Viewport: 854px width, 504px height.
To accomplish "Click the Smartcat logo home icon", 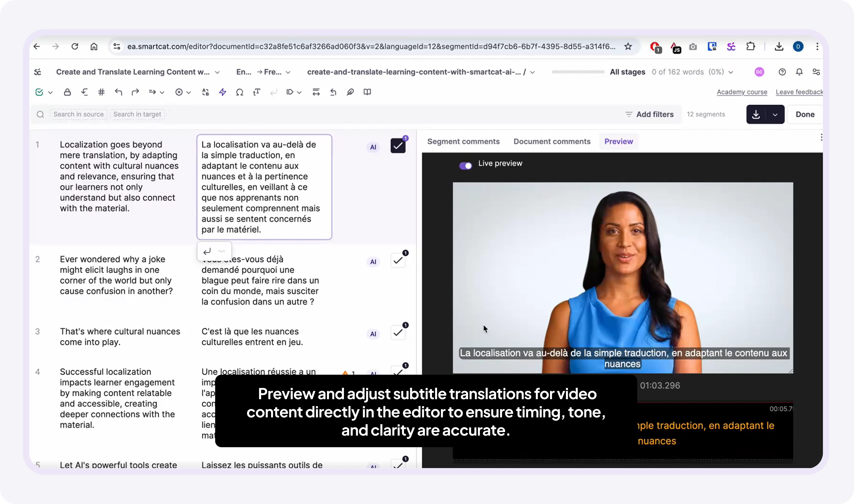I will pos(38,72).
